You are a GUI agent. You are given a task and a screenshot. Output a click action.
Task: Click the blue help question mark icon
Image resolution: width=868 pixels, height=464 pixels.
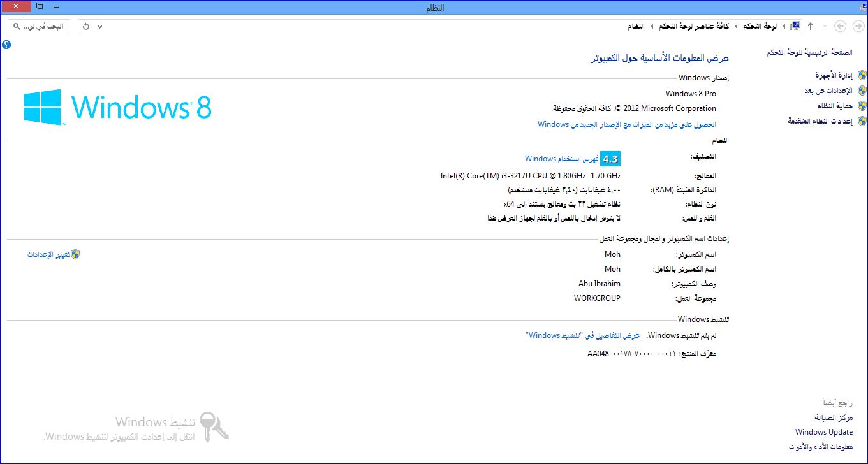6,45
